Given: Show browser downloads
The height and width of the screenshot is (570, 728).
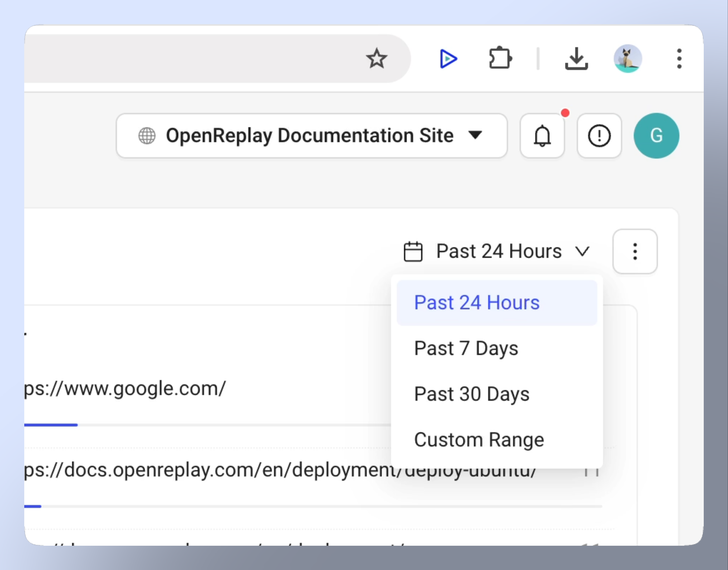Looking at the screenshot, I should [x=576, y=59].
